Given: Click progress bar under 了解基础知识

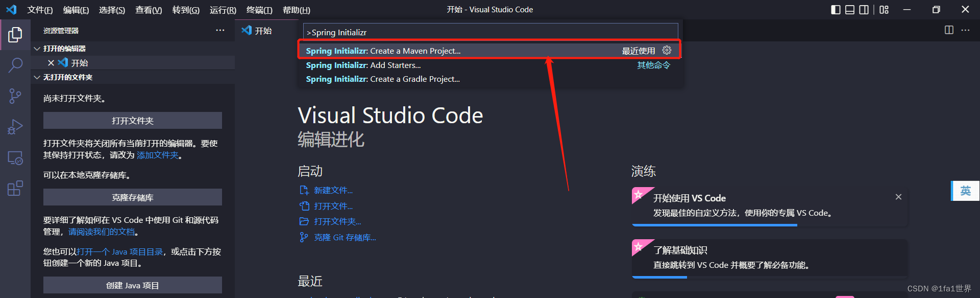Looking at the screenshot, I should click(x=769, y=277).
